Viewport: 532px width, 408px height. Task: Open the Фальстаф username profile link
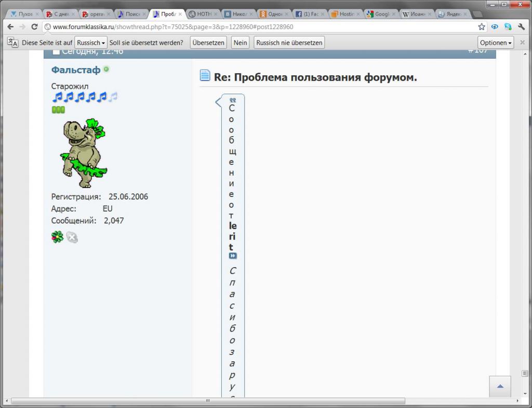click(76, 70)
